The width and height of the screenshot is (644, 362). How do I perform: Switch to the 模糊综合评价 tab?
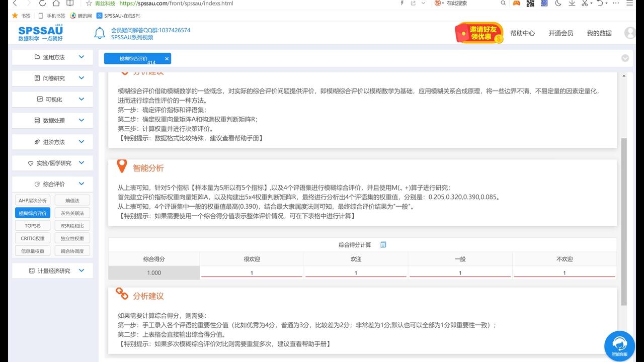[x=133, y=58]
